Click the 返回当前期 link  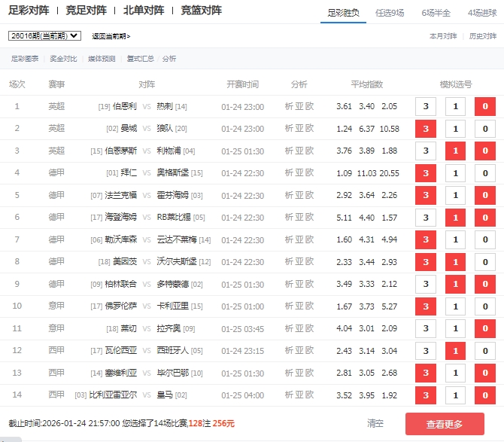(x=111, y=36)
